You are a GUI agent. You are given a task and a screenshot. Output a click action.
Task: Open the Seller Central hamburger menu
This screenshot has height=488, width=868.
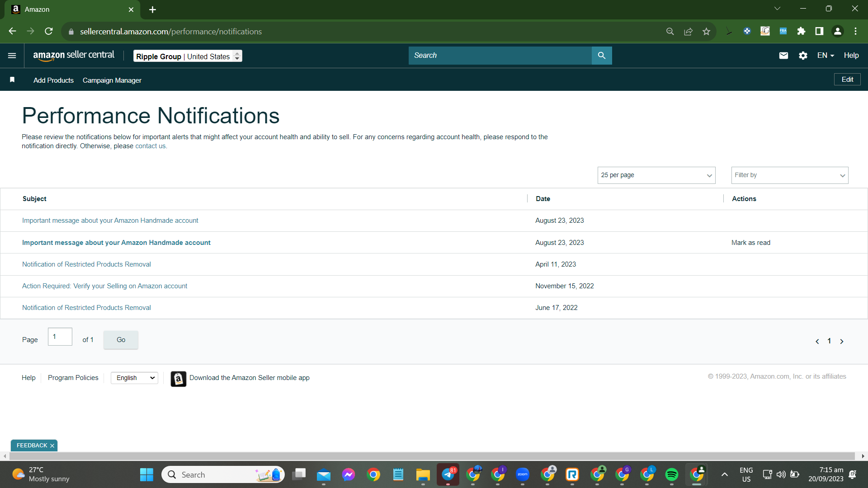coord(12,56)
